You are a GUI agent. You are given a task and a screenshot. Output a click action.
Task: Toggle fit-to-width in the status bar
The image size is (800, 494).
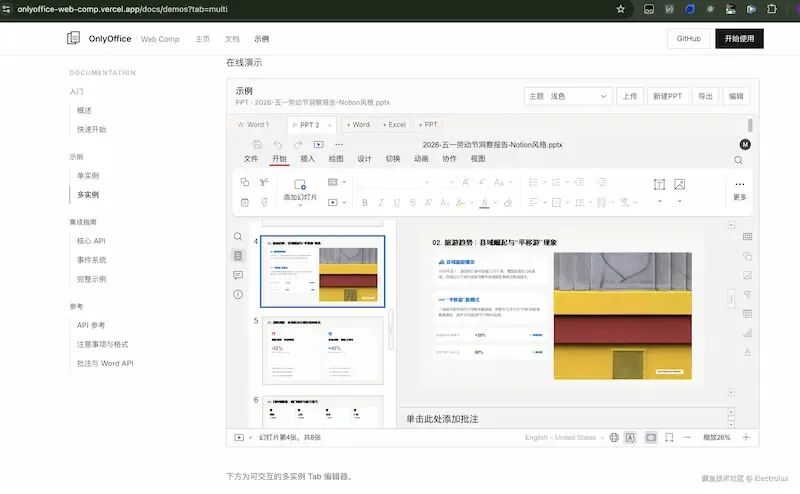coord(669,437)
